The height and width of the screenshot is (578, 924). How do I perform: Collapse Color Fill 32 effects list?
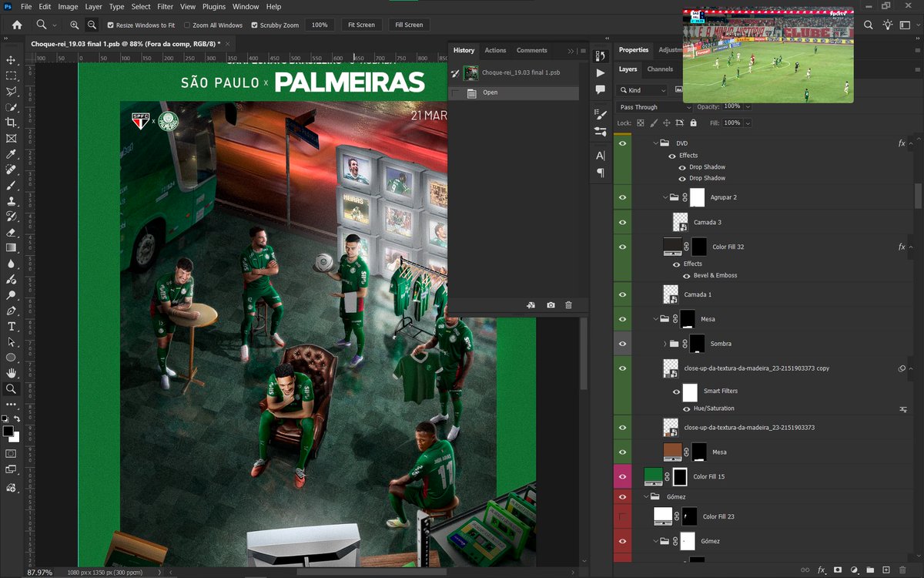point(912,247)
